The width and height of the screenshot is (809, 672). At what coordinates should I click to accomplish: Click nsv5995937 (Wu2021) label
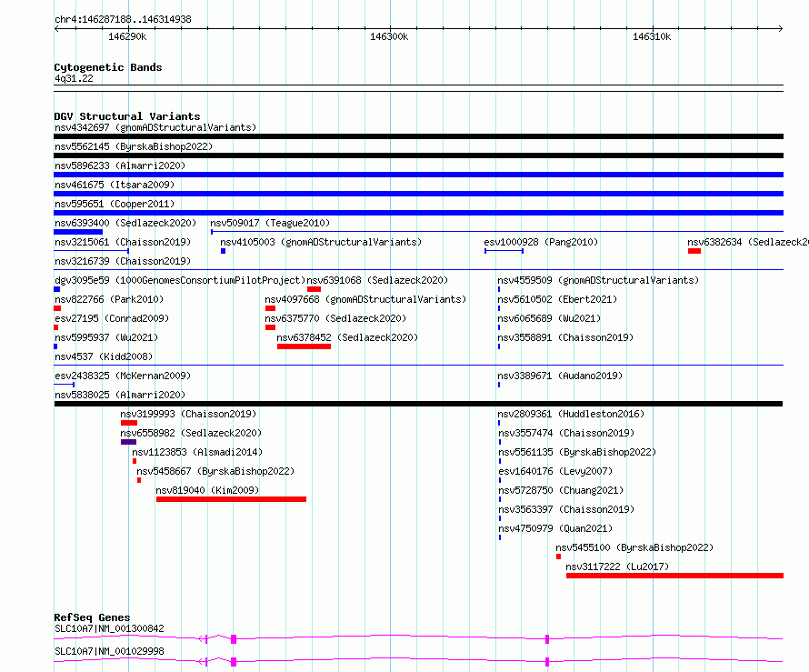(106, 337)
